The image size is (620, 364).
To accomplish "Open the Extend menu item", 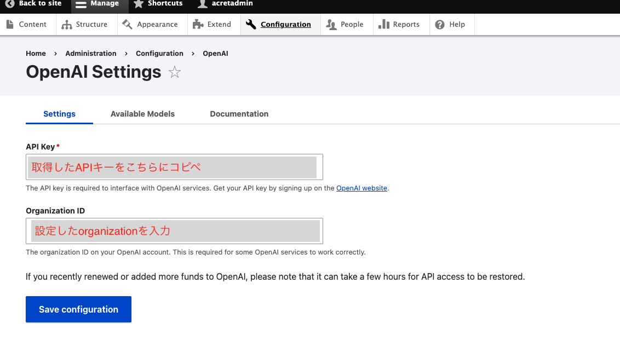I will [x=214, y=25].
